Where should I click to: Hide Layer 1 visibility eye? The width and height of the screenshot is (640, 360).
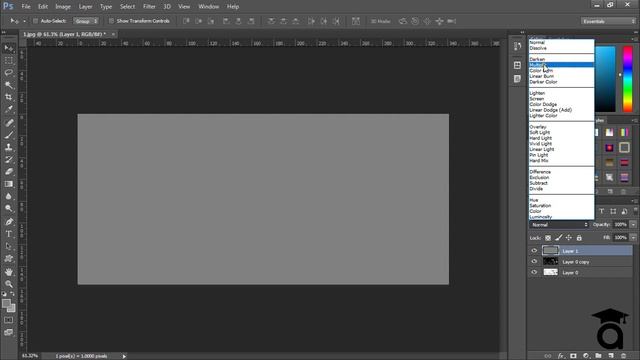tap(534, 251)
